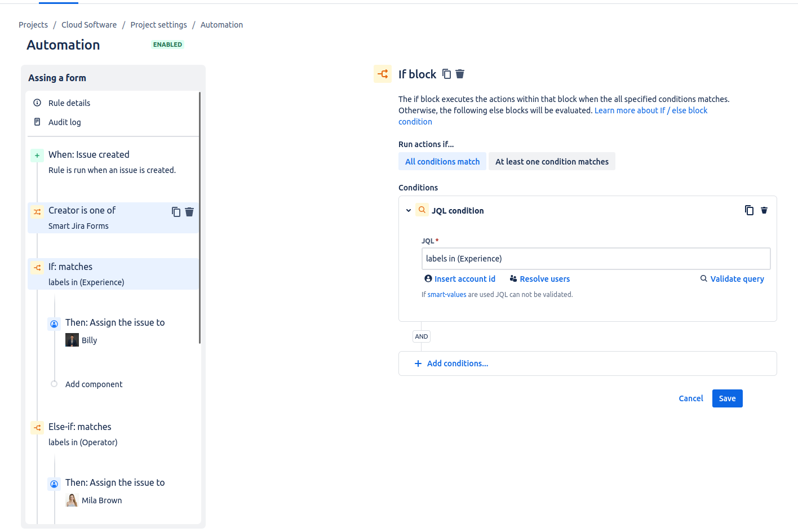Cancel editing the If block
Image resolution: width=798 pixels, height=532 pixels.
tap(690, 398)
